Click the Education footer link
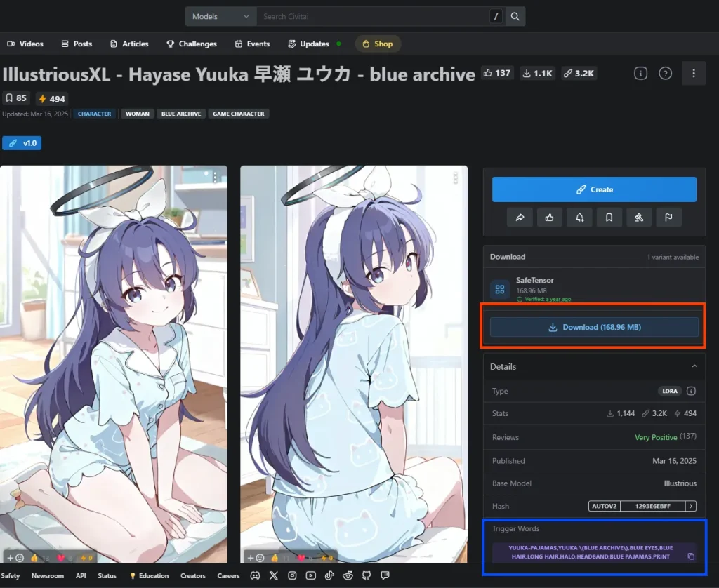The width and height of the screenshot is (719, 588). pos(150,575)
